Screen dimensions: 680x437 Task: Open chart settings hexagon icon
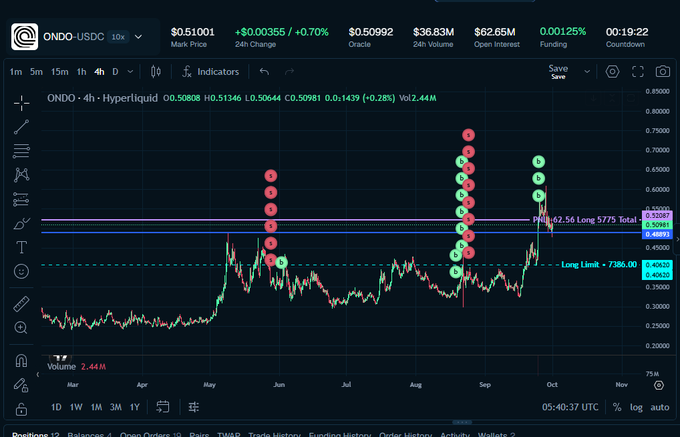coord(612,72)
